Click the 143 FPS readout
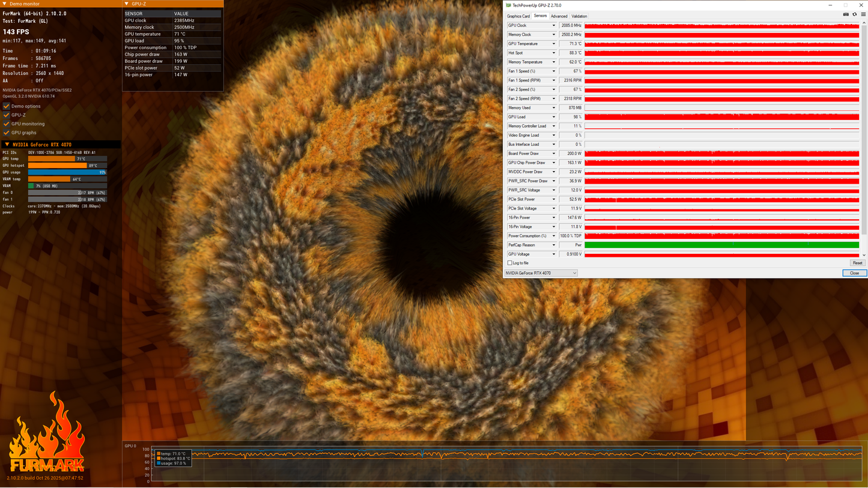Screen dimensions: 868x488 [x=16, y=32]
